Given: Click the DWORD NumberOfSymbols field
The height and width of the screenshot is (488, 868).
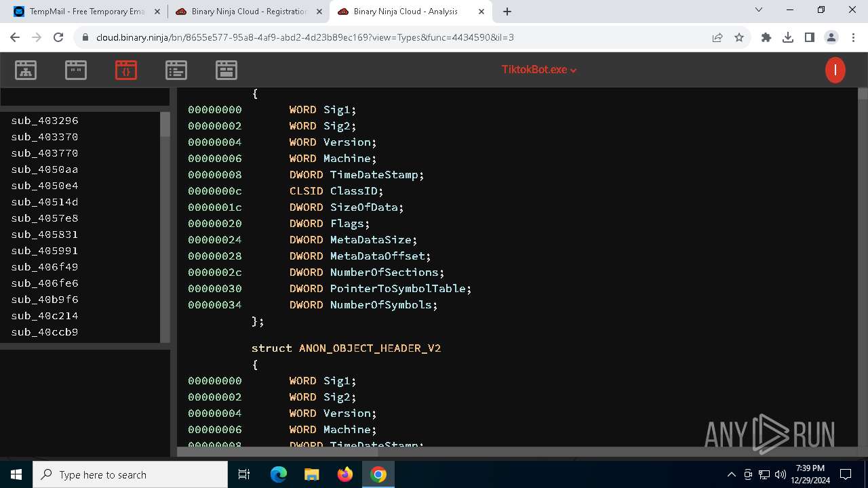Looking at the screenshot, I should click(363, 305).
